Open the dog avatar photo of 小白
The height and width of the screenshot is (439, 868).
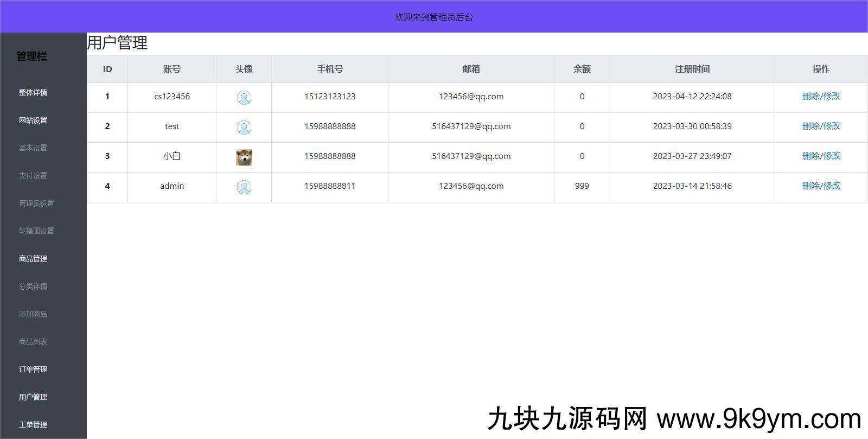tap(244, 157)
